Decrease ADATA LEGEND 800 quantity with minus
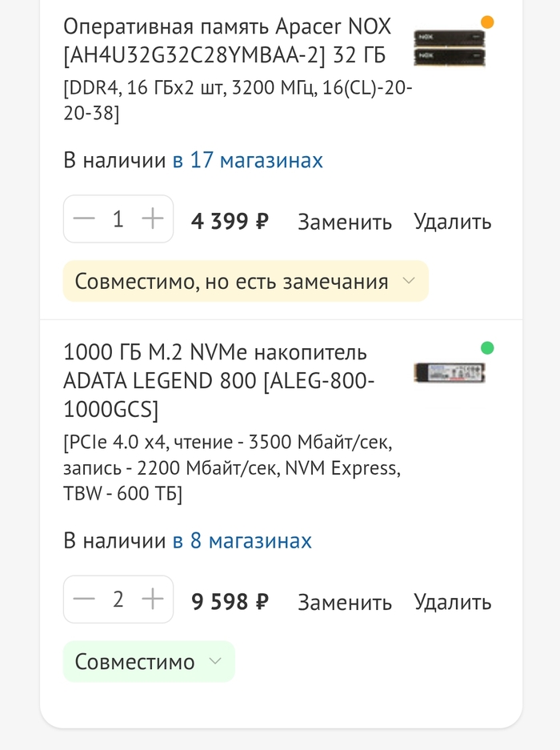560x750 pixels. tap(84, 599)
